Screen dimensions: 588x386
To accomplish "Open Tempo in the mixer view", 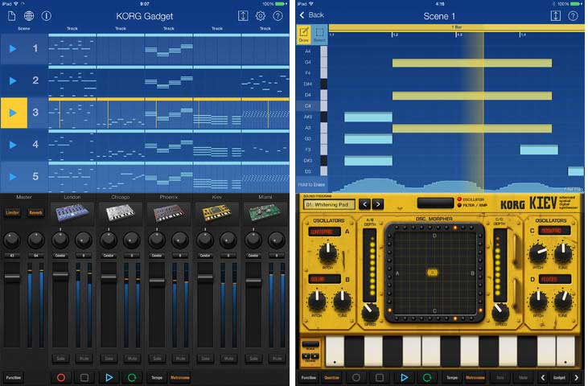I will [x=157, y=377].
